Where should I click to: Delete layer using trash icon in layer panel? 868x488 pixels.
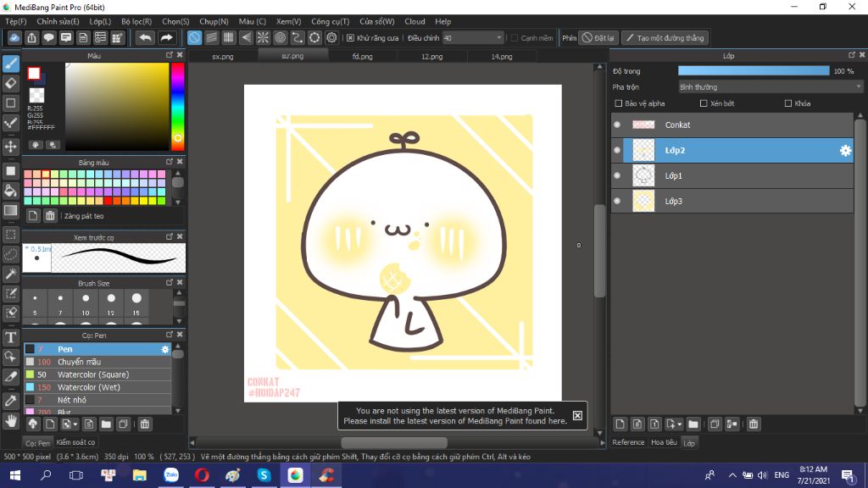753,424
